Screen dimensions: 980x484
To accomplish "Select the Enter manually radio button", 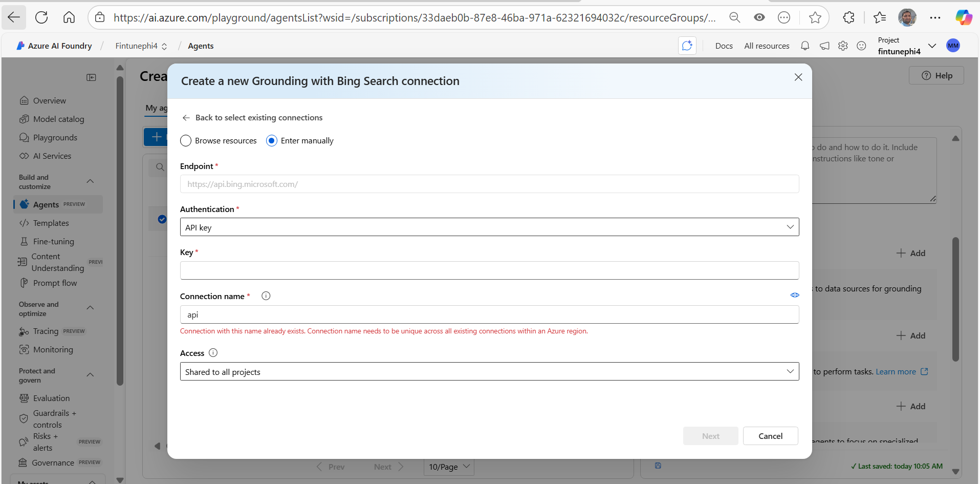I will (x=272, y=140).
